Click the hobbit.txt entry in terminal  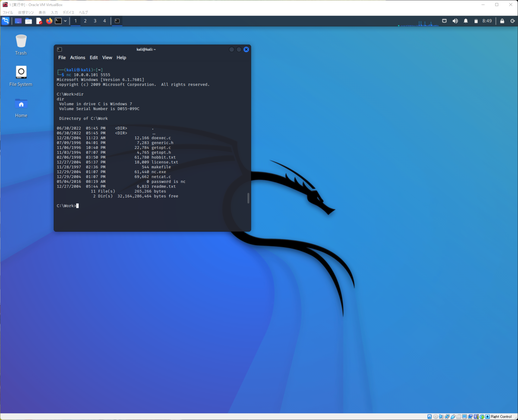click(164, 157)
